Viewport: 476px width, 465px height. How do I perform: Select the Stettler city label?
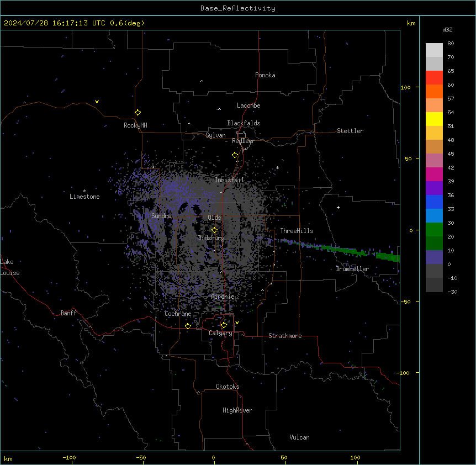[350, 131]
